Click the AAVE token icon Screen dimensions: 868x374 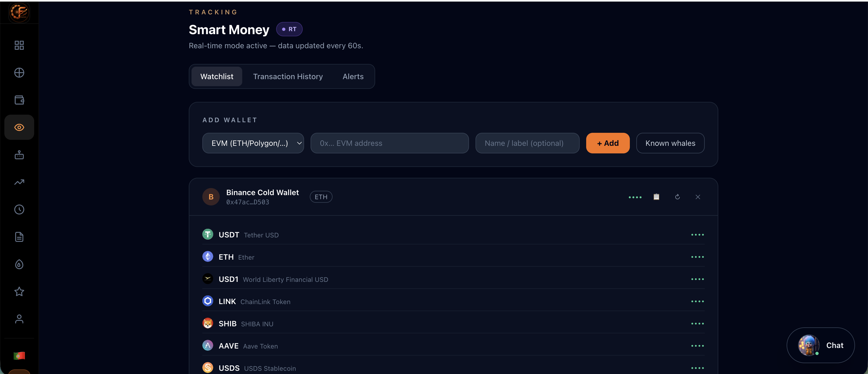[x=208, y=345]
